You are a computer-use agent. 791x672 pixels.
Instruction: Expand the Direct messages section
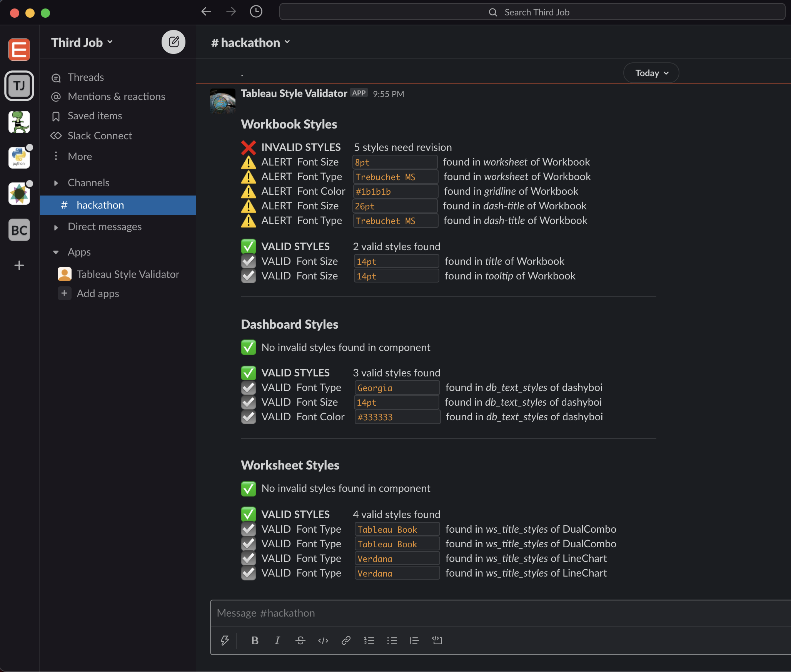(56, 227)
